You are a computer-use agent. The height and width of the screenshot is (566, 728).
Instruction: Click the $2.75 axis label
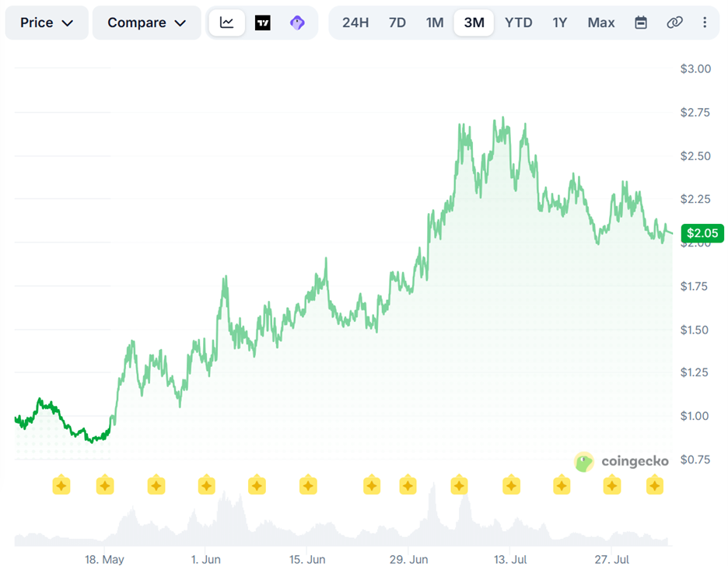click(x=695, y=112)
